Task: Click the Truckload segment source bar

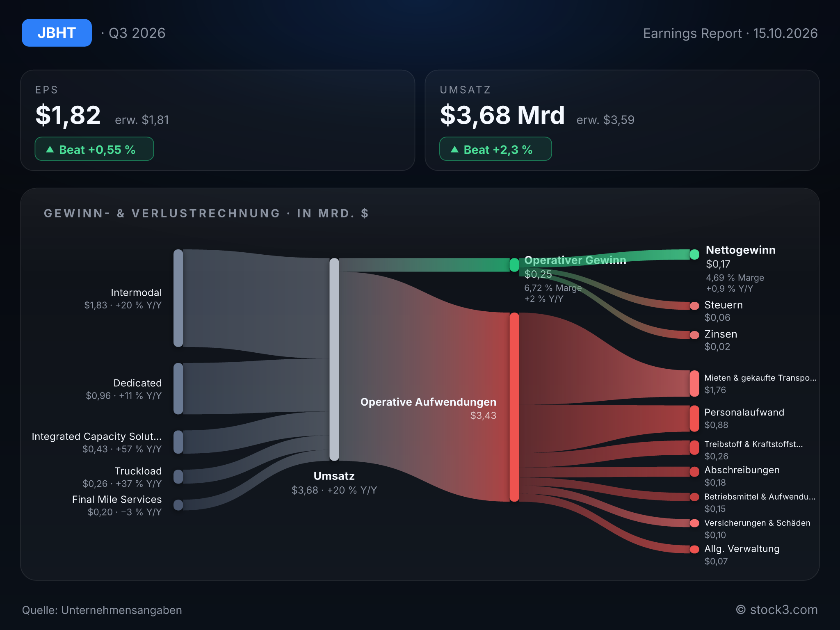Action: pyautogui.click(x=178, y=477)
